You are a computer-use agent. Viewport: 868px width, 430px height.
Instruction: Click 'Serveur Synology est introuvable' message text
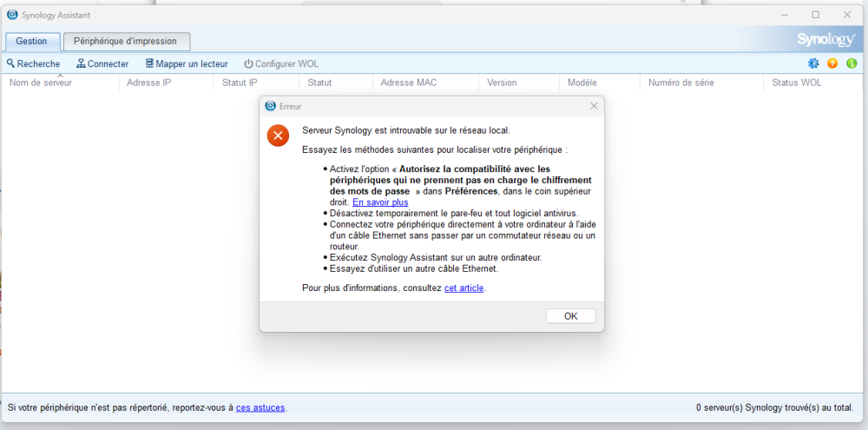coord(405,131)
